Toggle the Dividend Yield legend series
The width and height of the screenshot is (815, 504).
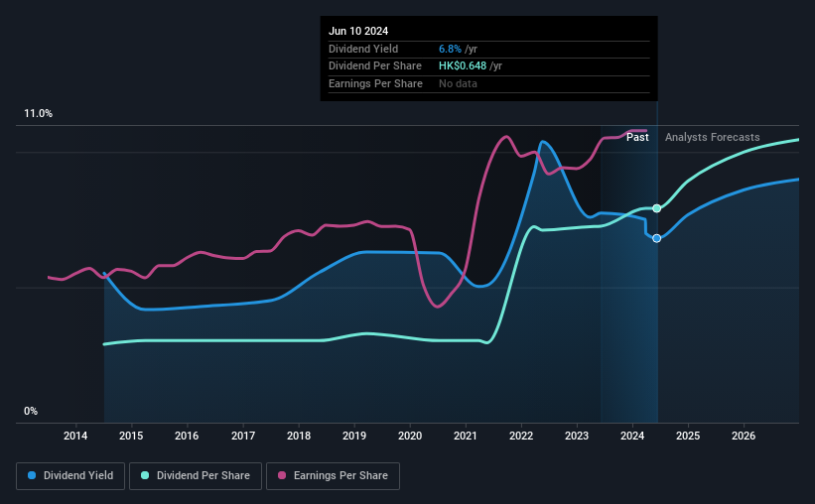coord(70,476)
